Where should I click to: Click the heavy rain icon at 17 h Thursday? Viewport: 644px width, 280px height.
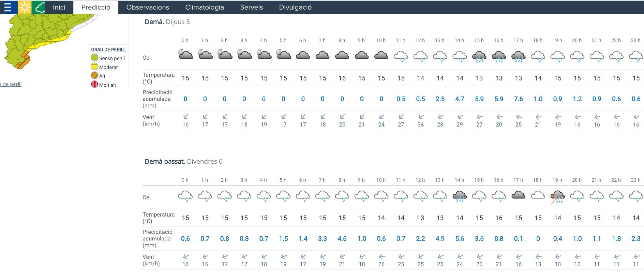point(518,56)
